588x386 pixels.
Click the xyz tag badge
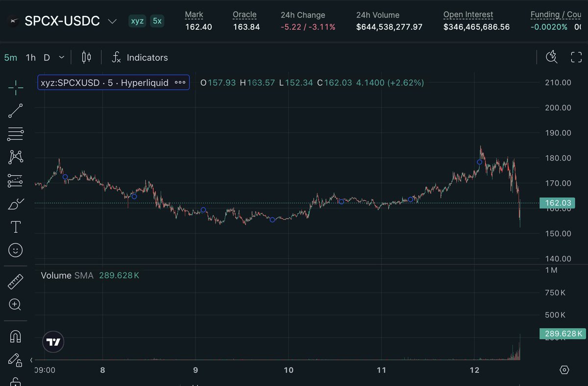[x=137, y=22]
